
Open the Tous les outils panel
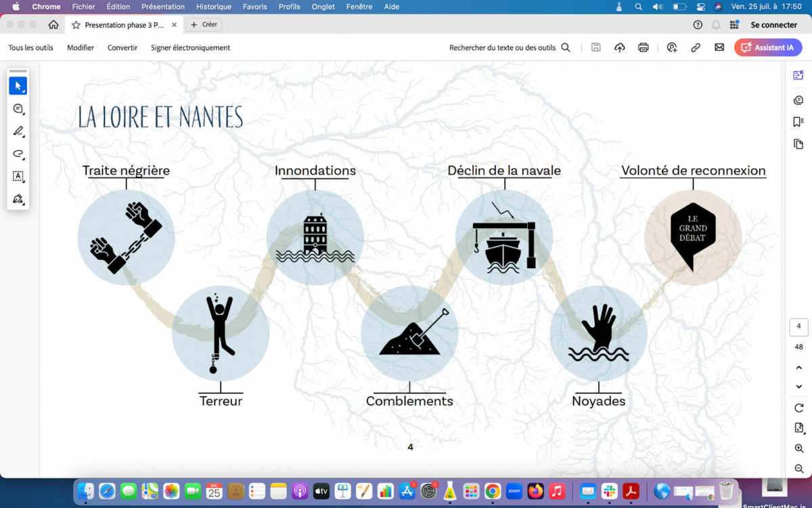click(30, 47)
